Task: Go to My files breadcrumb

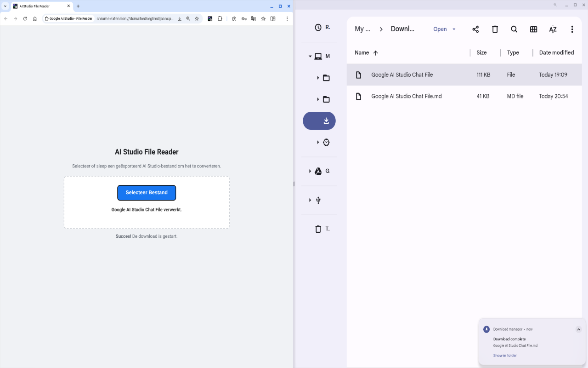Action: [362, 29]
